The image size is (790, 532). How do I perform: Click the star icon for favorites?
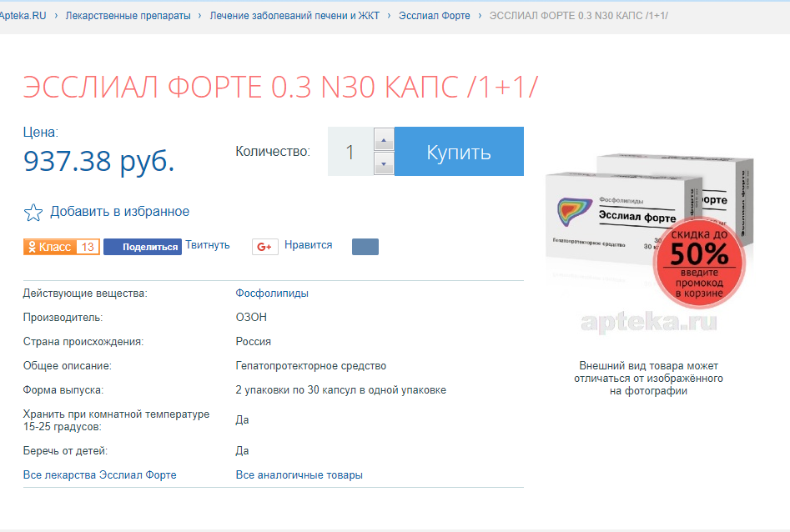[x=33, y=212]
